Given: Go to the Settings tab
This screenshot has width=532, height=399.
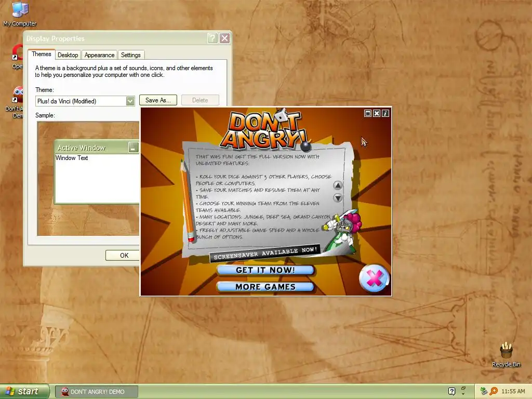Looking at the screenshot, I should click(130, 55).
